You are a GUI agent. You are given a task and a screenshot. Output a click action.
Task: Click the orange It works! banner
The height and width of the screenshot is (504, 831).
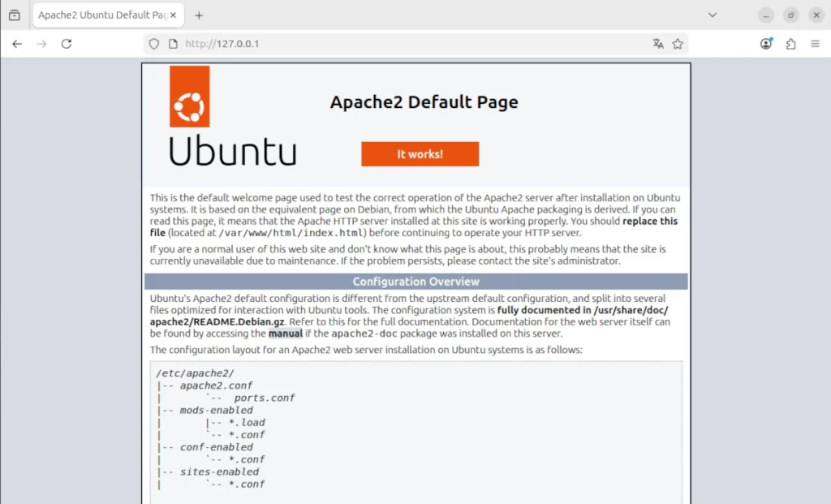[x=420, y=154]
